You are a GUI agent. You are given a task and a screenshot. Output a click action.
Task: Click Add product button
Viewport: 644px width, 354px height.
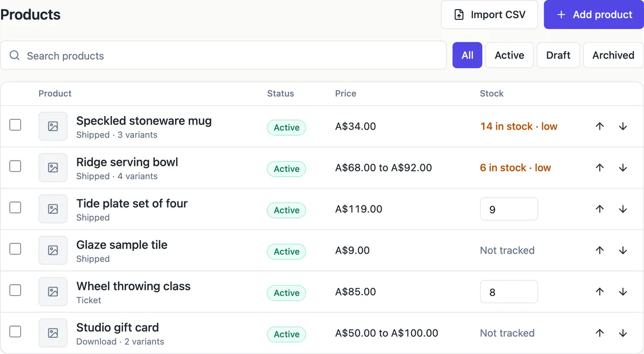coord(594,15)
